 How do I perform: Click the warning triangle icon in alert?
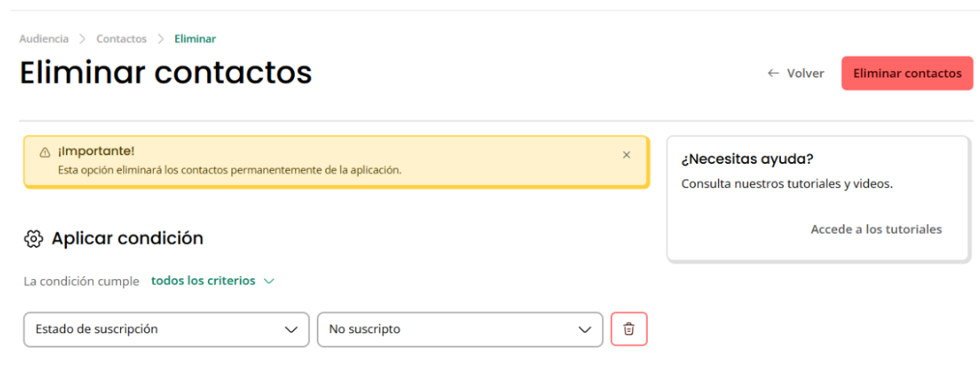(x=45, y=152)
